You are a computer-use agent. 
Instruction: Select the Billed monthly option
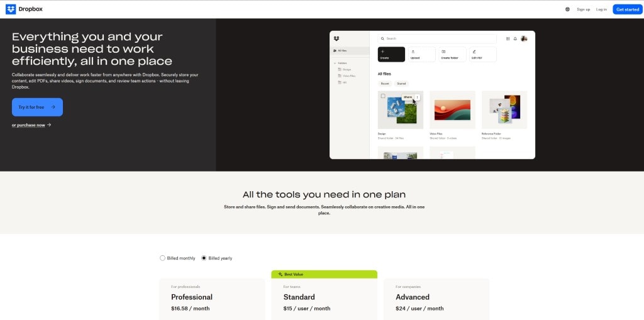(x=163, y=258)
